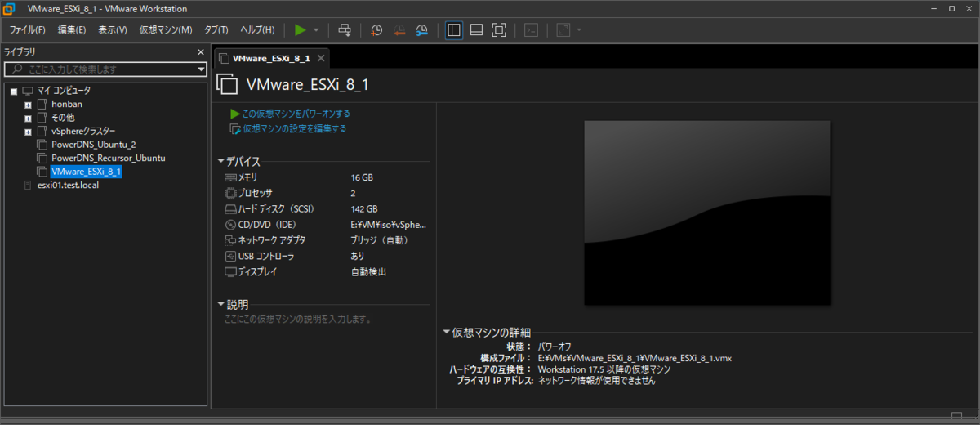Click the processor icon
980x425 pixels.
pyautogui.click(x=230, y=193)
